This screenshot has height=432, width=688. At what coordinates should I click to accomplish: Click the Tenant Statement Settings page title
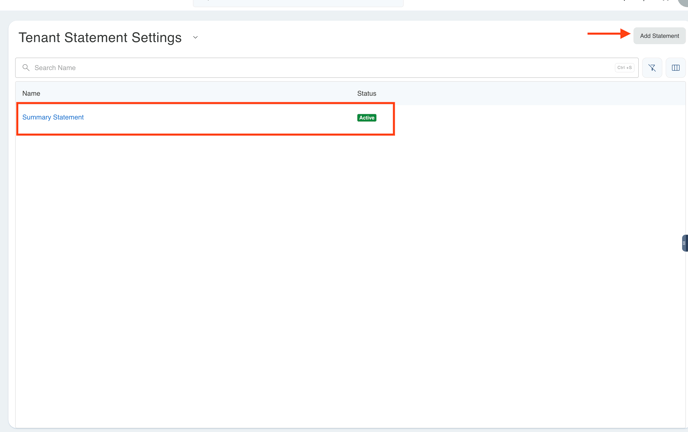[100, 38]
